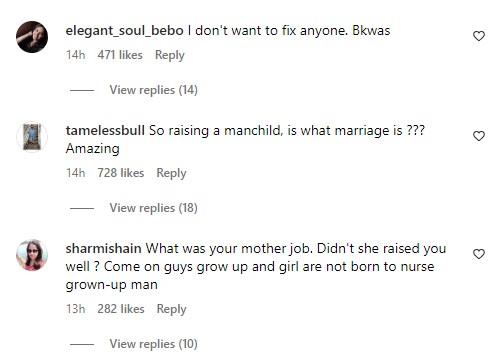The image size is (499, 363).
Task: Like elegant_soul_bebo's comment with heart icon
Action: 479,36
